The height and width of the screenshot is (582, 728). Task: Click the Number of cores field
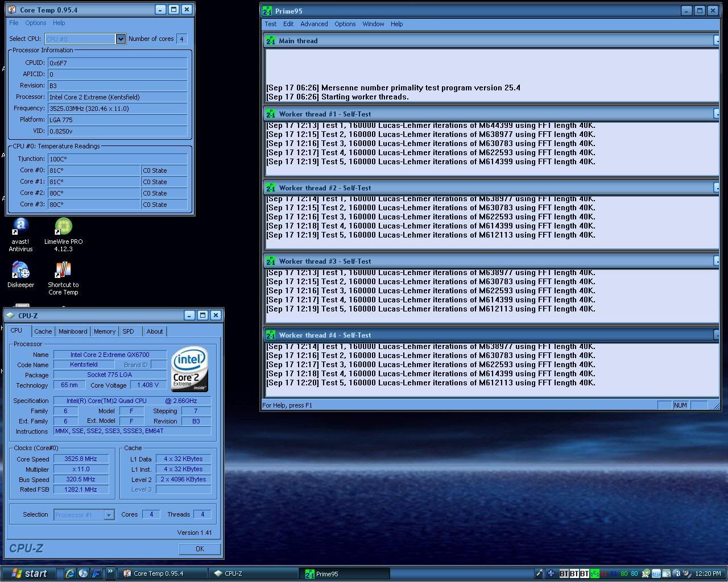(x=181, y=39)
